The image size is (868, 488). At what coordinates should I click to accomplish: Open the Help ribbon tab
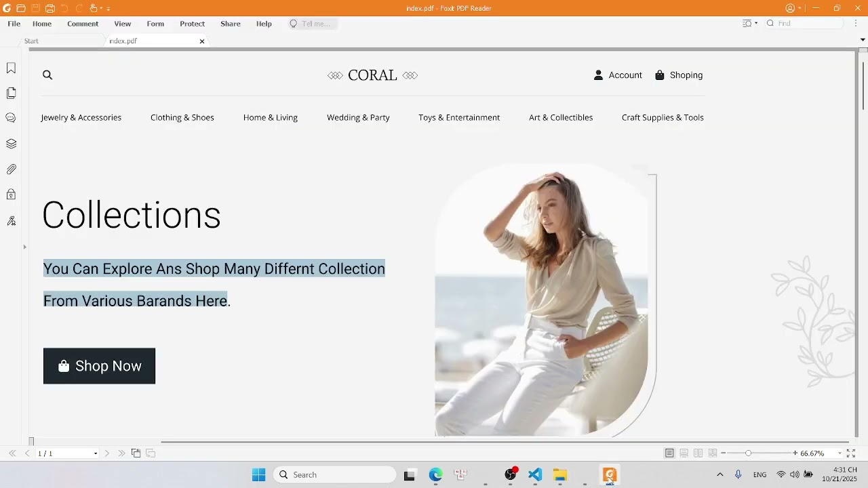point(264,24)
